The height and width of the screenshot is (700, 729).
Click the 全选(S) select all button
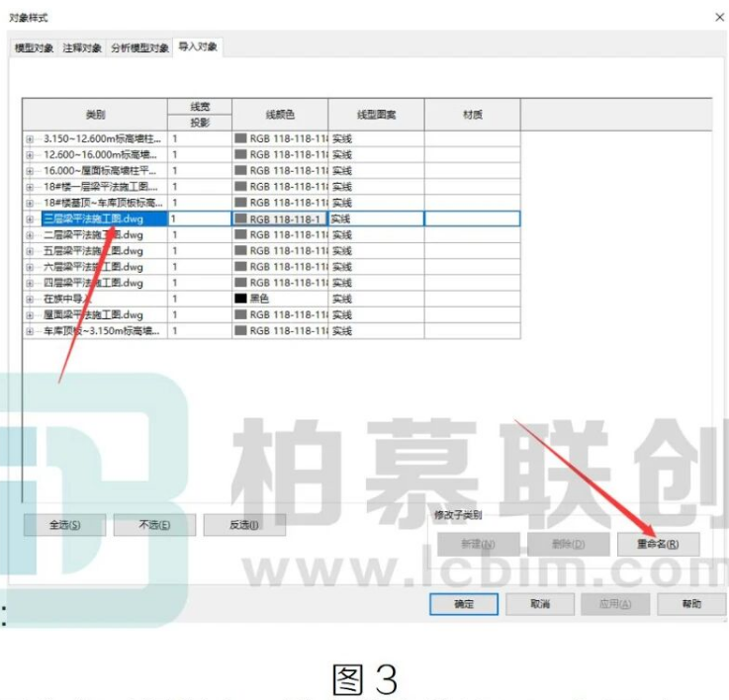click(64, 525)
